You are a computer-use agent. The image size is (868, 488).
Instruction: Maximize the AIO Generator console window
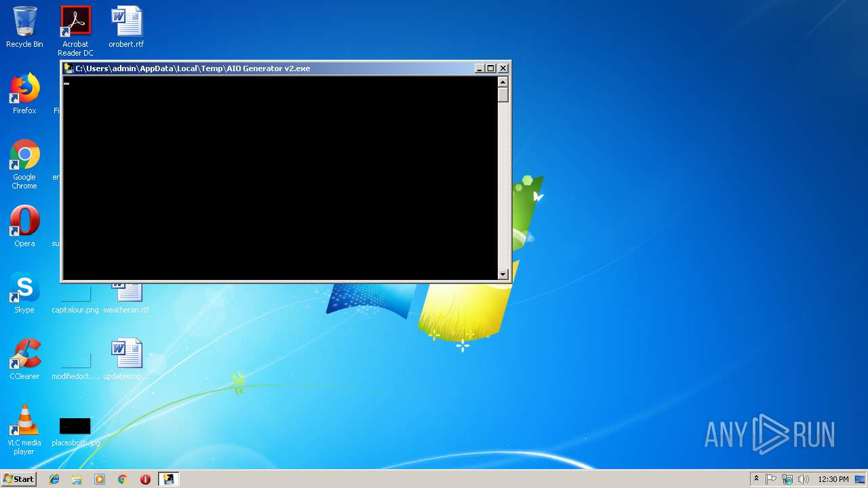point(491,68)
